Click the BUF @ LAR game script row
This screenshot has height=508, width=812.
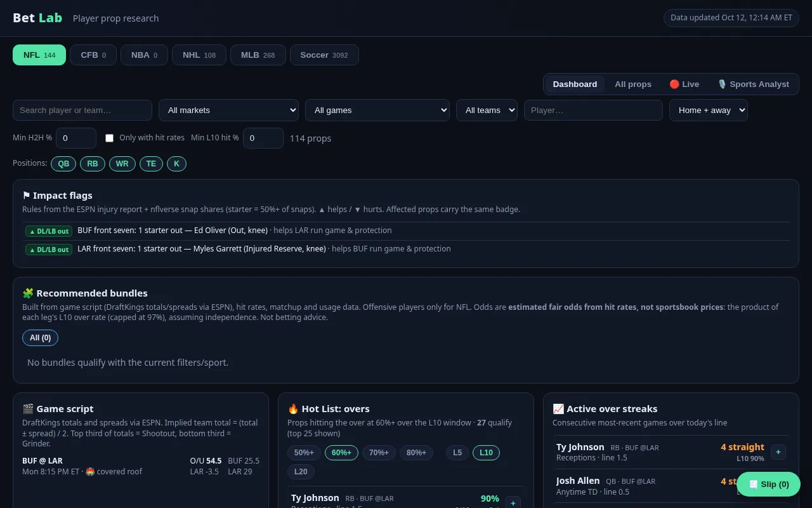(141, 466)
